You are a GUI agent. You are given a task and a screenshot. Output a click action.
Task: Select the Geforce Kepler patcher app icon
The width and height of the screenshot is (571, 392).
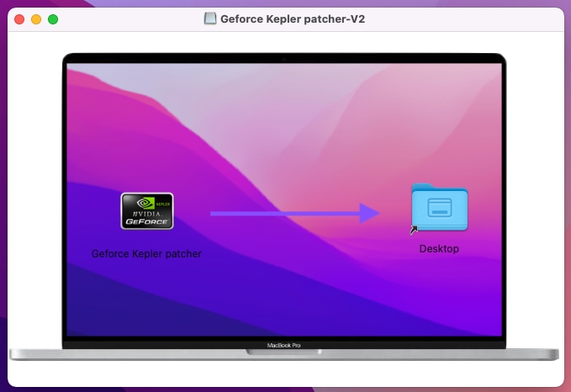coord(147,211)
